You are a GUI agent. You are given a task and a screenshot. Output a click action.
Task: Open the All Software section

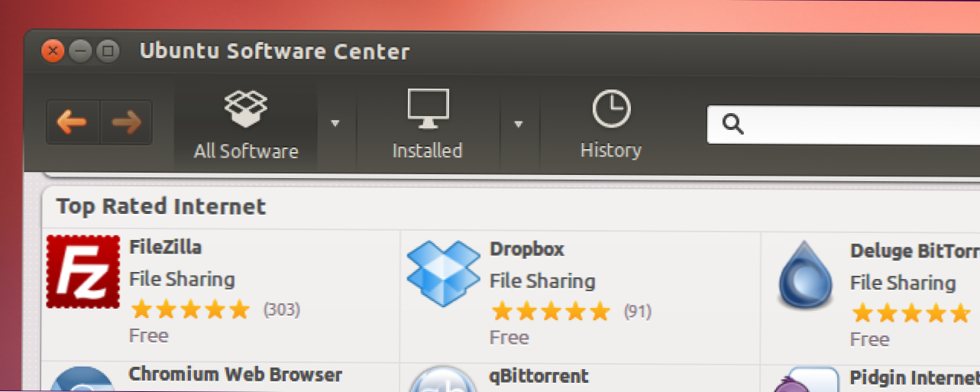tap(245, 125)
